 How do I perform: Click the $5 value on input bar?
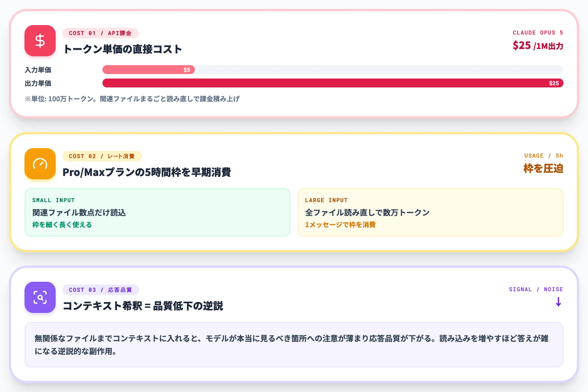click(x=187, y=70)
